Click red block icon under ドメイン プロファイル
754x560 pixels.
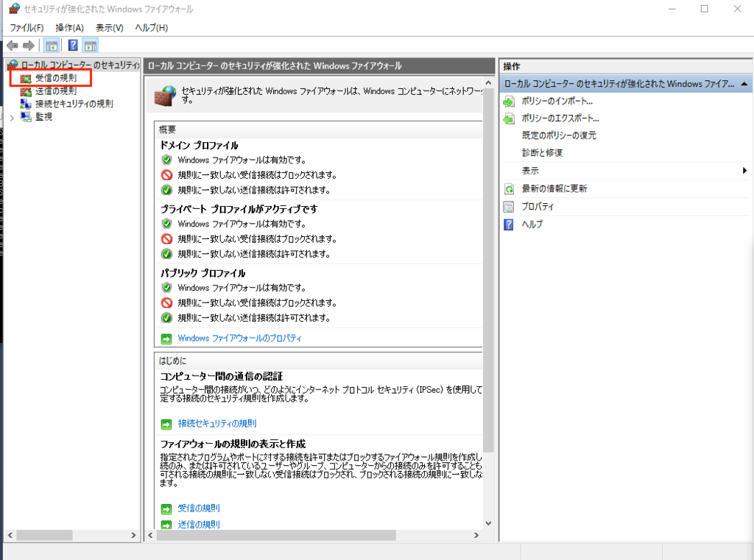(x=166, y=175)
